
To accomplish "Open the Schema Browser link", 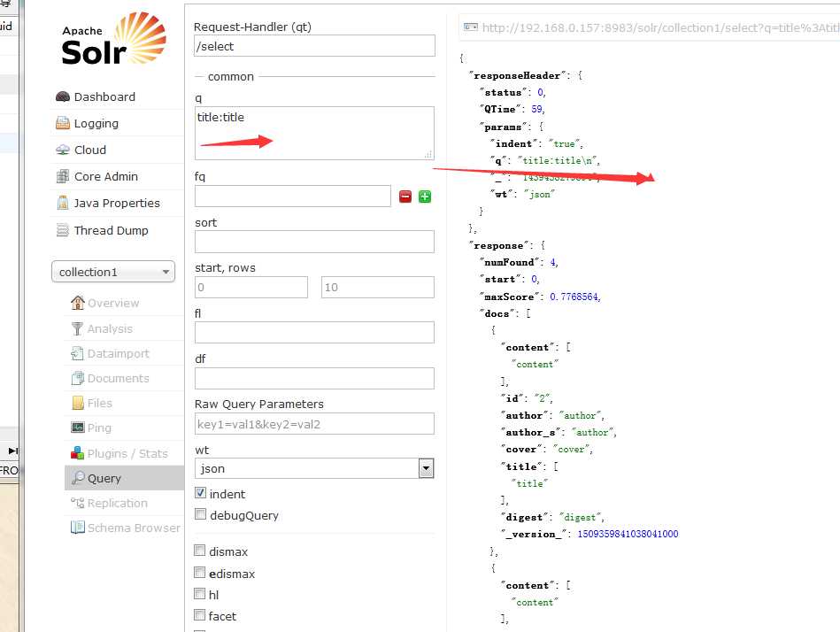I will (x=134, y=528).
